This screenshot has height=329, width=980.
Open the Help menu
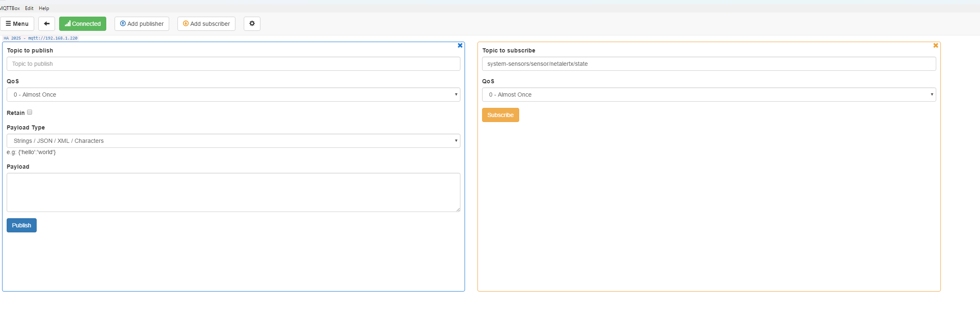coord(44,8)
